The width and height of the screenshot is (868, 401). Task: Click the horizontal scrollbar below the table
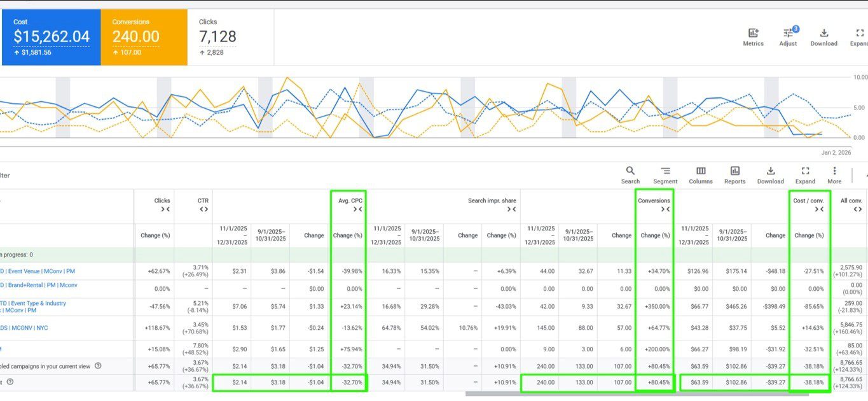pyautogui.click(x=636, y=394)
